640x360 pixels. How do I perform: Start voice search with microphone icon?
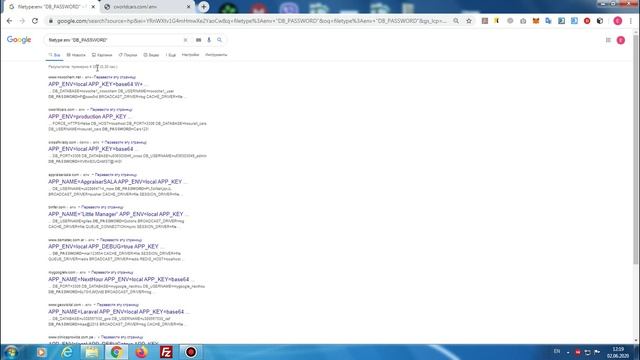click(209, 40)
